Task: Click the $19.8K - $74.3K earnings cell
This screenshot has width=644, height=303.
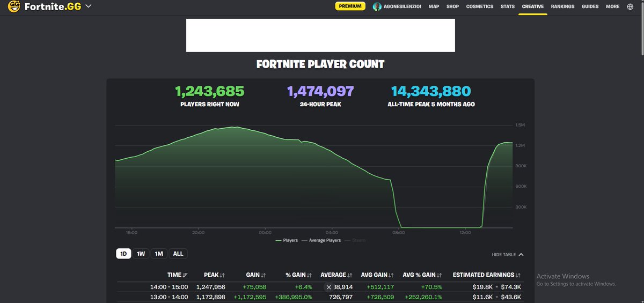Action: (497, 287)
